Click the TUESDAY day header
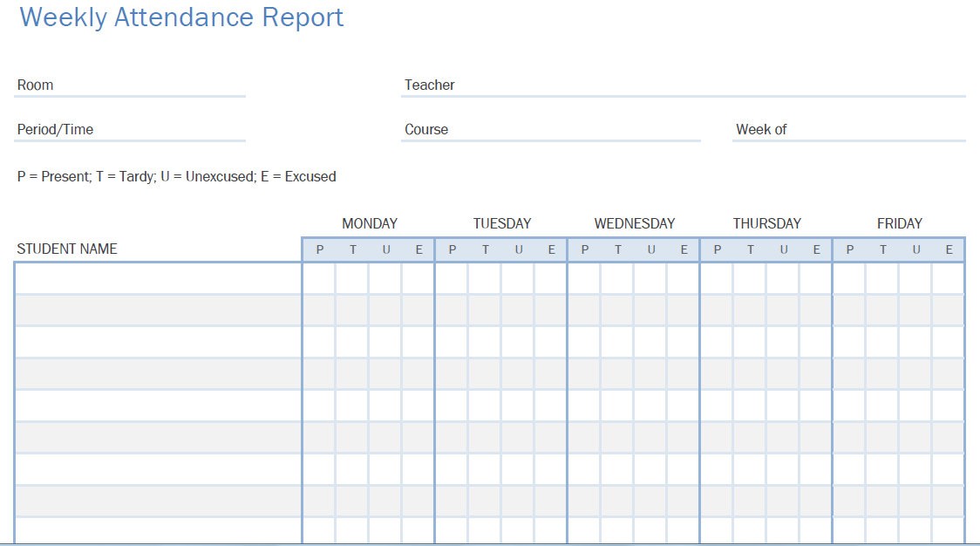Image resolution: width=980 pixels, height=546 pixels. 502,223
